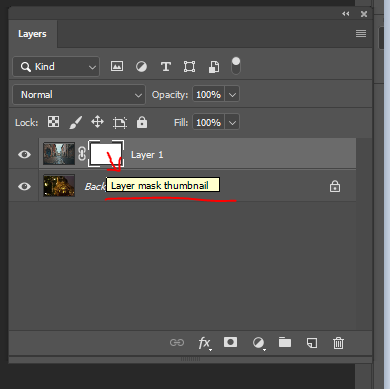Open the Kind filter dropdown
The height and width of the screenshot is (389, 390).
point(56,67)
